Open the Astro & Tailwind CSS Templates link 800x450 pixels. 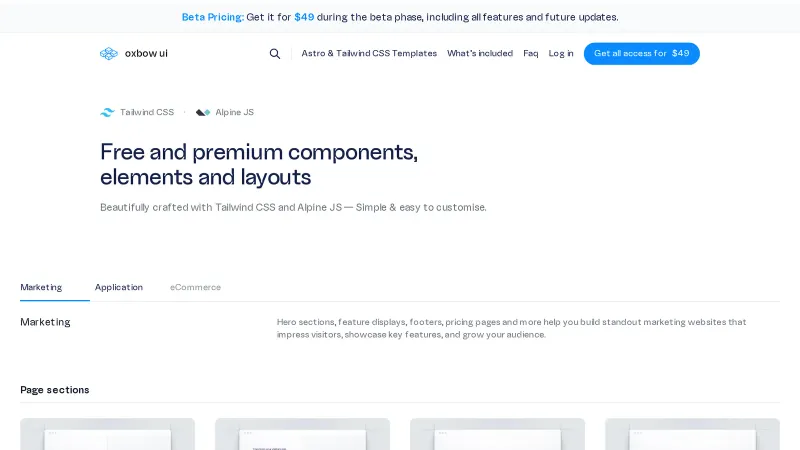point(369,54)
